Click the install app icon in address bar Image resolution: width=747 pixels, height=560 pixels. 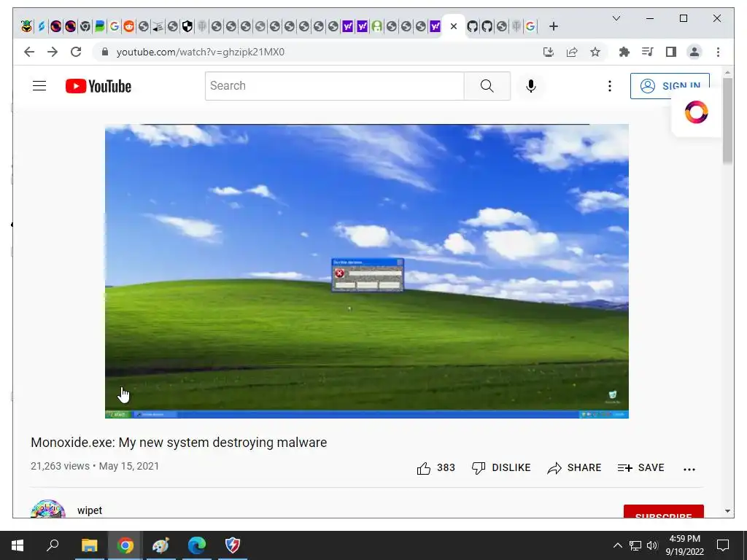click(549, 52)
